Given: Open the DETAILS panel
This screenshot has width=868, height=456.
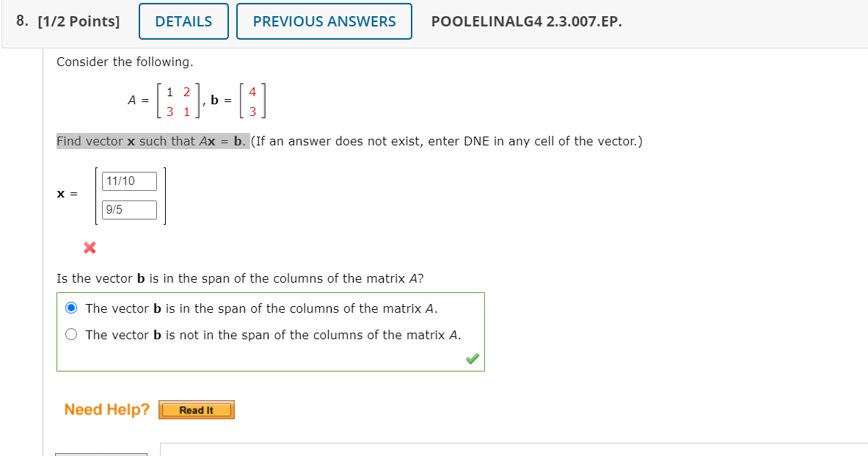Looking at the screenshot, I should coord(183,21).
